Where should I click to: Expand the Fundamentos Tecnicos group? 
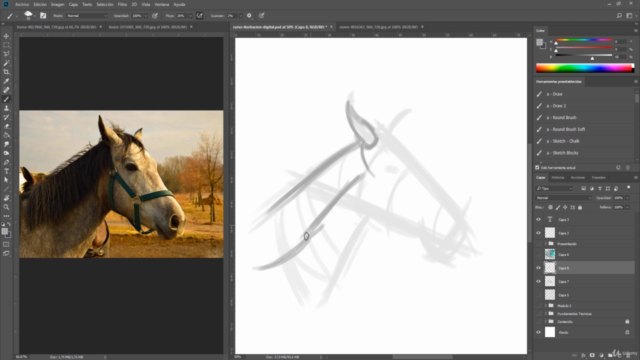pos(546,313)
